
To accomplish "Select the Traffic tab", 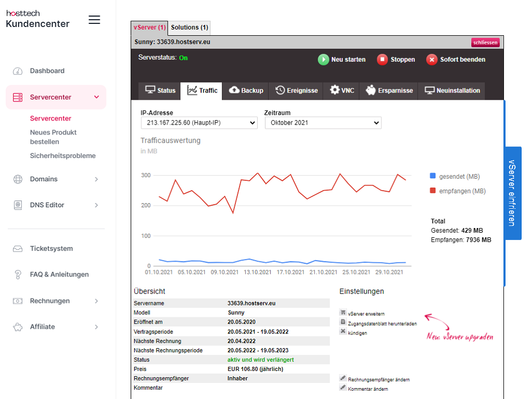I will tap(202, 90).
